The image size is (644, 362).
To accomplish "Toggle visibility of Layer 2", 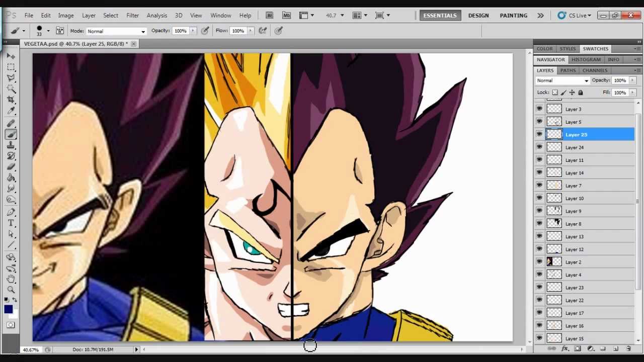I will point(539,262).
